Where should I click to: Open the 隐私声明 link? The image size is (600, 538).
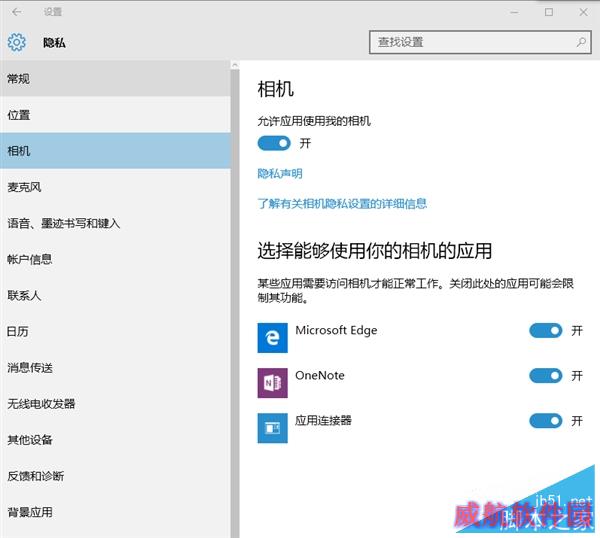point(280,174)
